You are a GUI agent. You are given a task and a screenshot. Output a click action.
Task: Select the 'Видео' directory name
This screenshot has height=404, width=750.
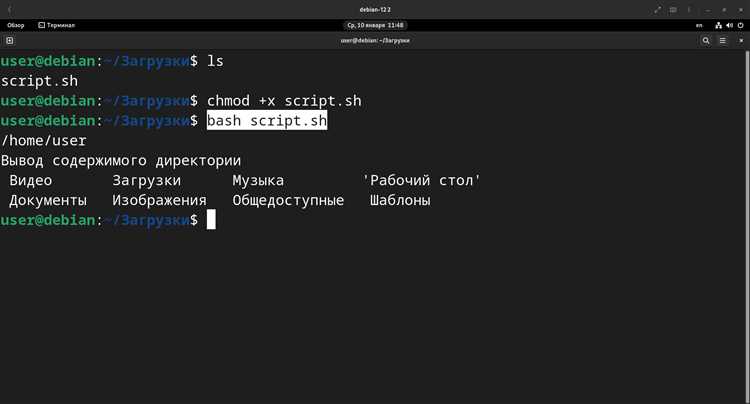click(31, 181)
